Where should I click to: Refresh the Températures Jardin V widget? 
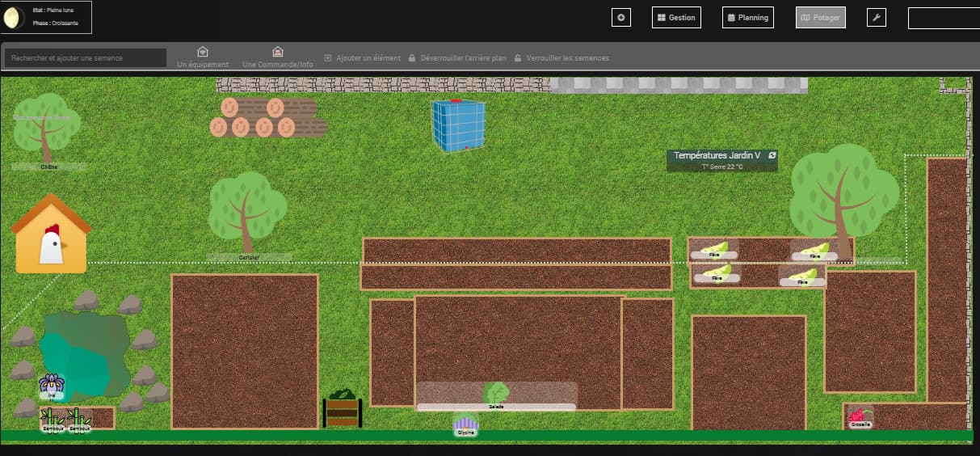[x=772, y=155]
